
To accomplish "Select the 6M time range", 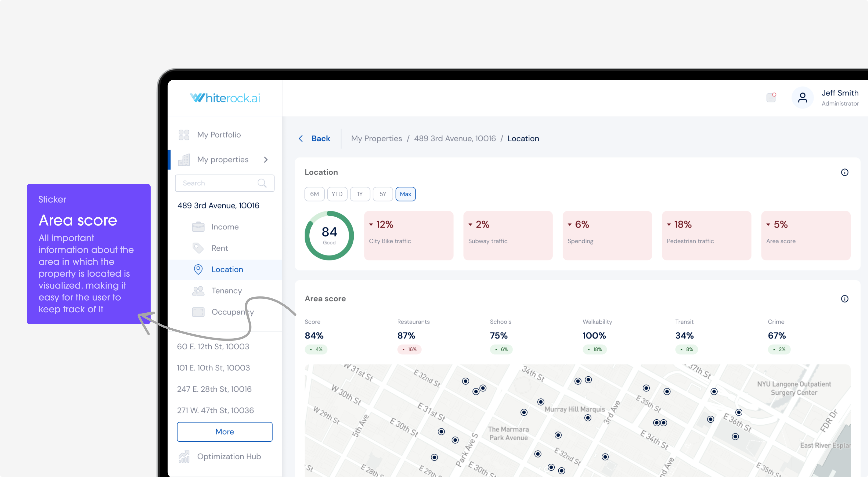I will (314, 194).
